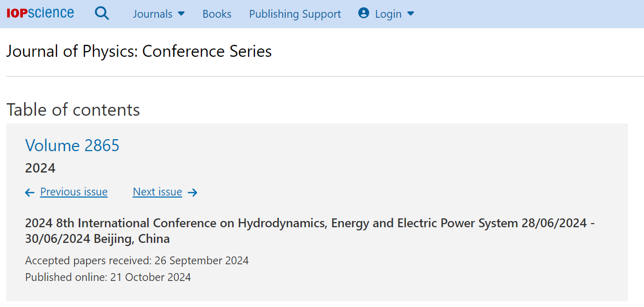Click the left arrow icon before Previous issue
Image resolution: width=644 pixels, height=307 pixels.
(x=30, y=193)
